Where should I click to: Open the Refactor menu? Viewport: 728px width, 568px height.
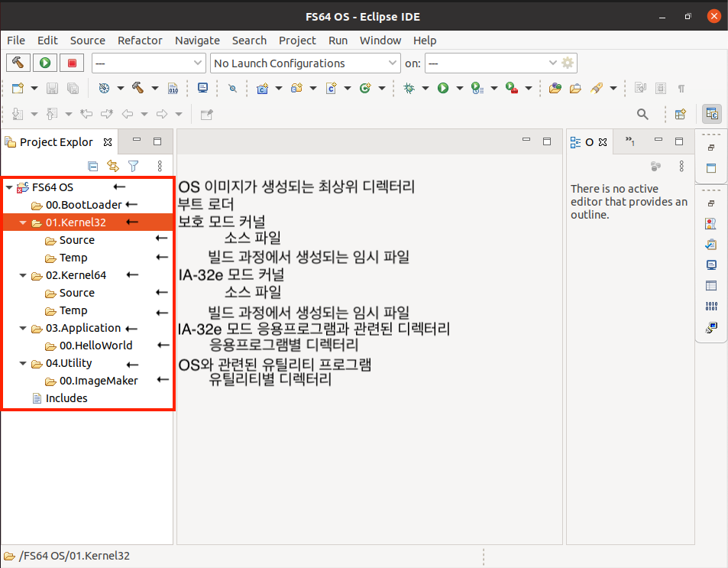pos(140,41)
